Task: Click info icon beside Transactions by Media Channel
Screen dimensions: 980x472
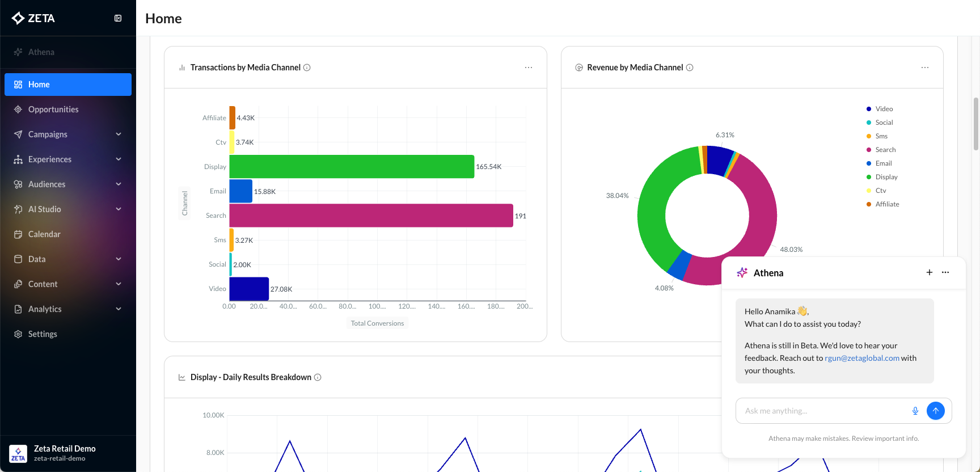Action: tap(307, 68)
